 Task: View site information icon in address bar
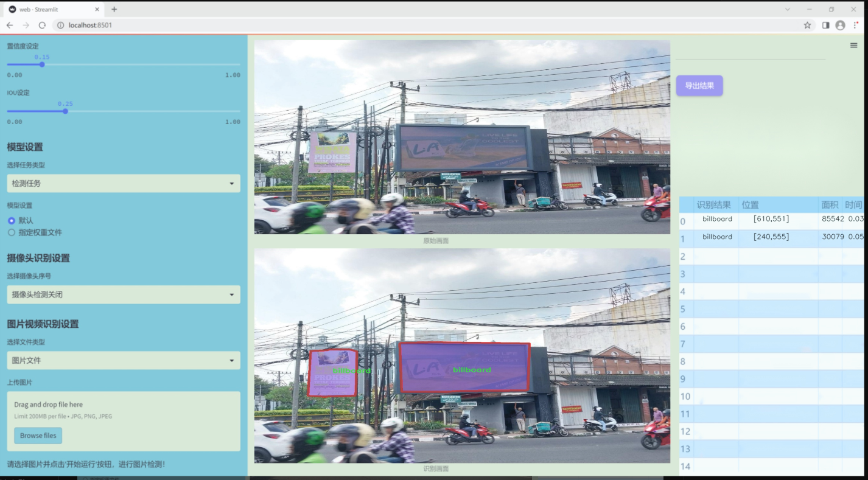[x=60, y=25]
